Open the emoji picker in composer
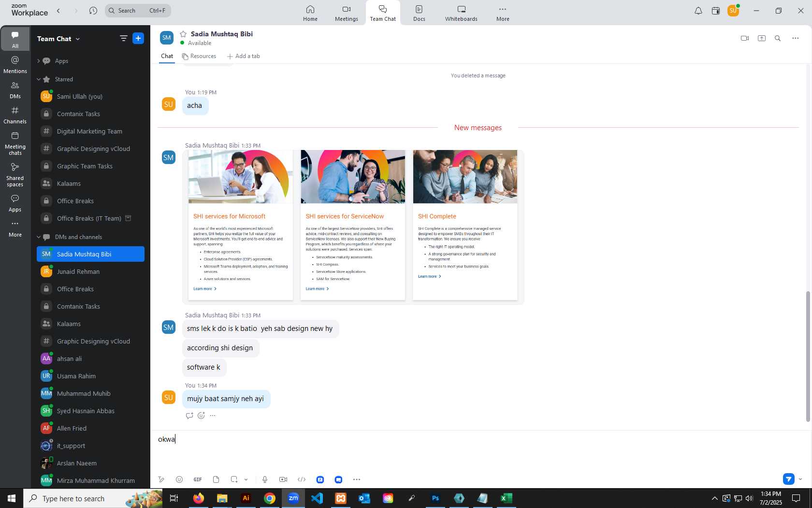The height and width of the screenshot is (508, 812). (x=179, y=479)
